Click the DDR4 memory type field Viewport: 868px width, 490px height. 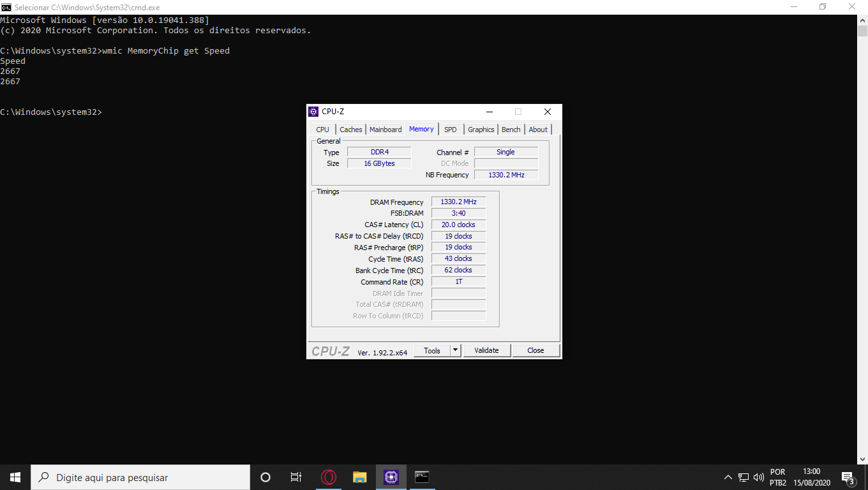tap(379, 152)
